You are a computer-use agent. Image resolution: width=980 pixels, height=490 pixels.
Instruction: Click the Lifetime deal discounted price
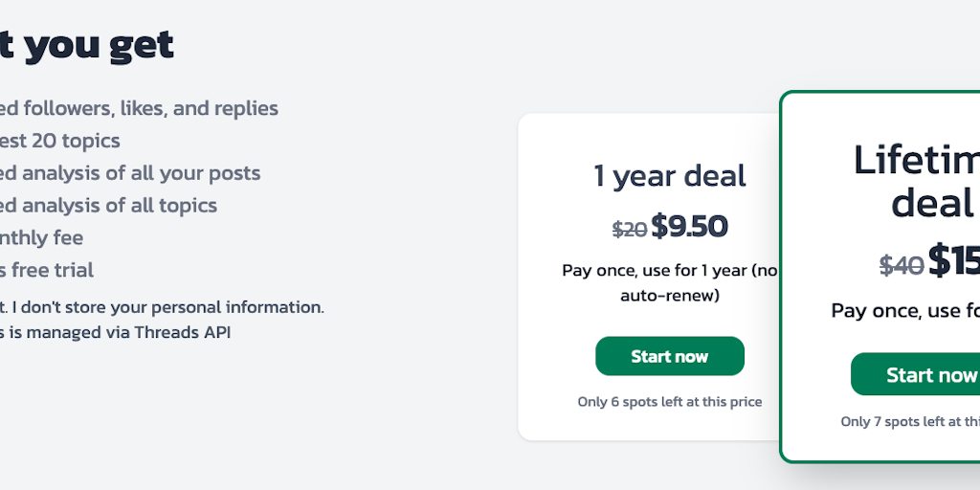point(953,260)
